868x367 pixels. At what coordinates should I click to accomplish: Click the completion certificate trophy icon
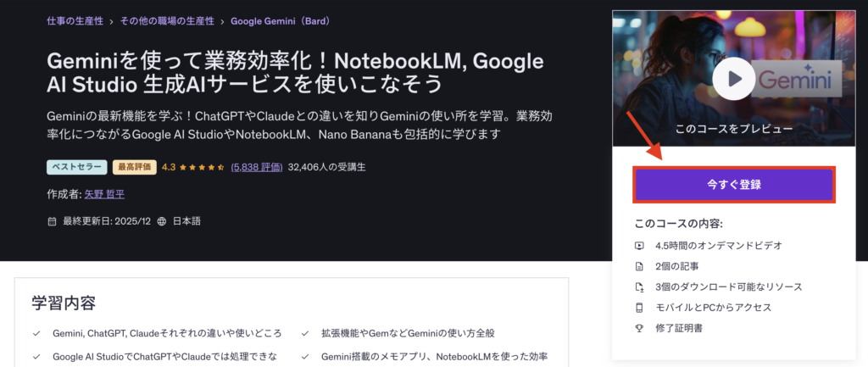(x=639, y=328)
